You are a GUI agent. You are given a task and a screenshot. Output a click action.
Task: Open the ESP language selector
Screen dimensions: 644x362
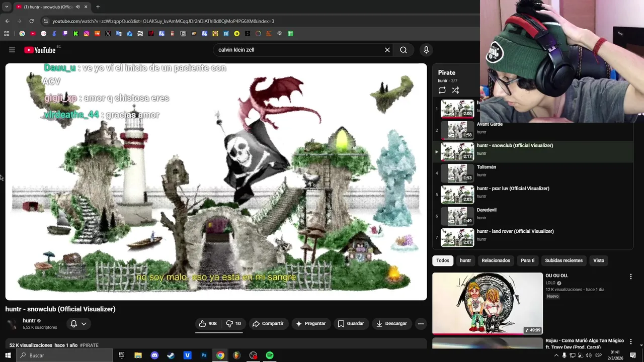pyautogui.click(x=598, y=355)
